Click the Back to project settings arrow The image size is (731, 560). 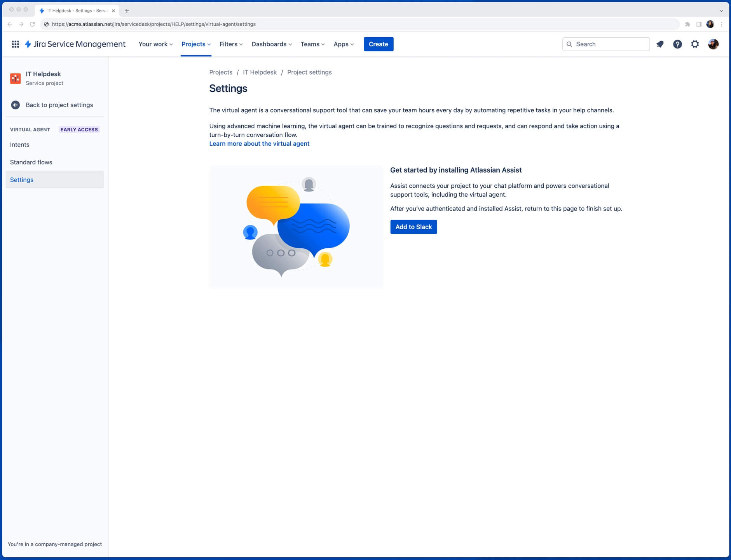[15, 105]
